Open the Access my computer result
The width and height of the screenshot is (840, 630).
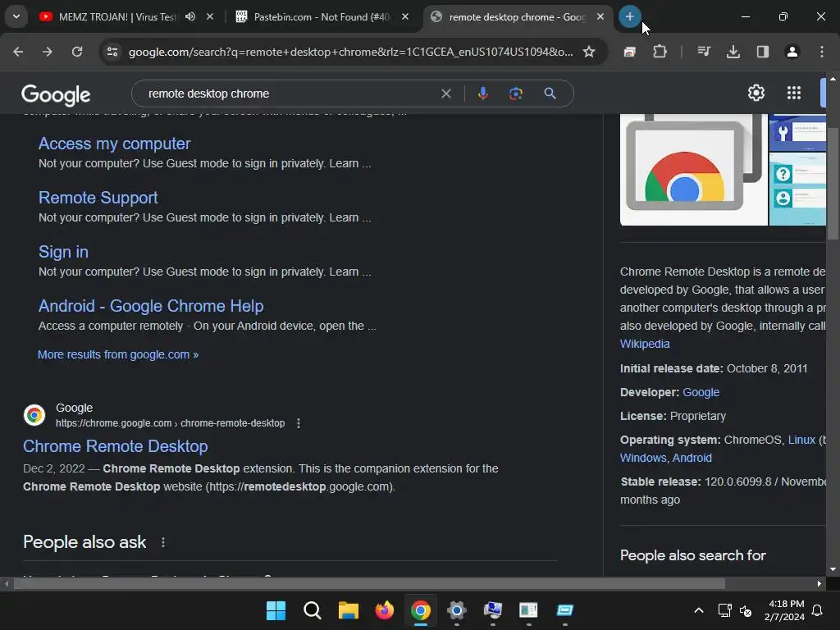114,144
